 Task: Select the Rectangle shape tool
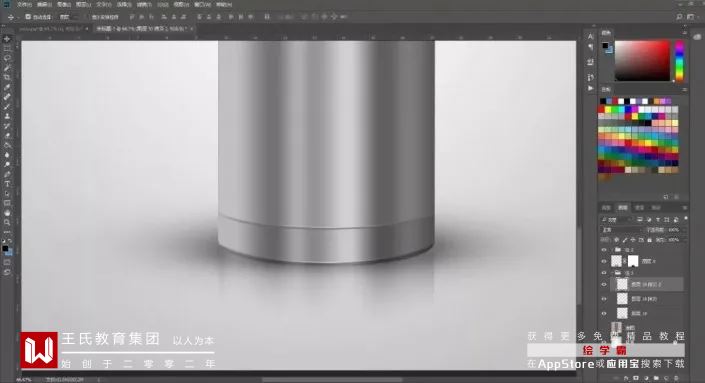[7, 203]
